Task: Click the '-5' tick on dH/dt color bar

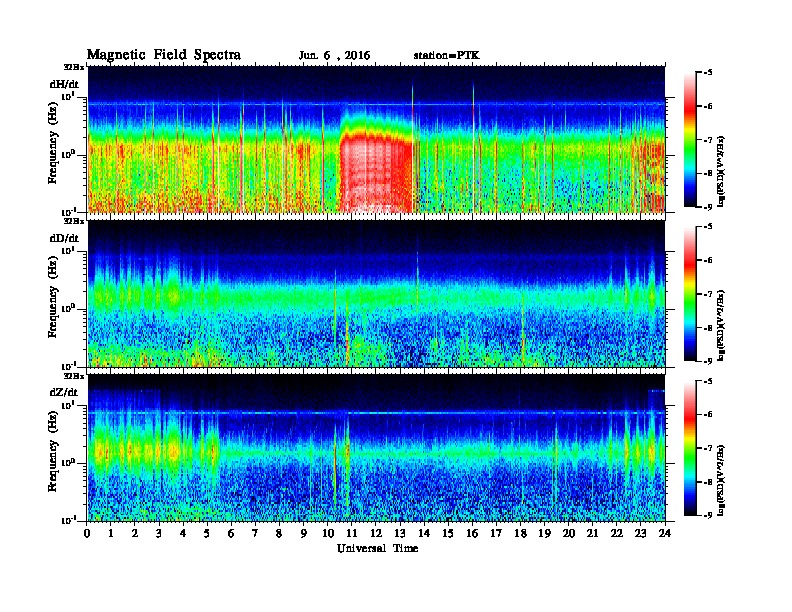Action: click(x=708, y=73)
